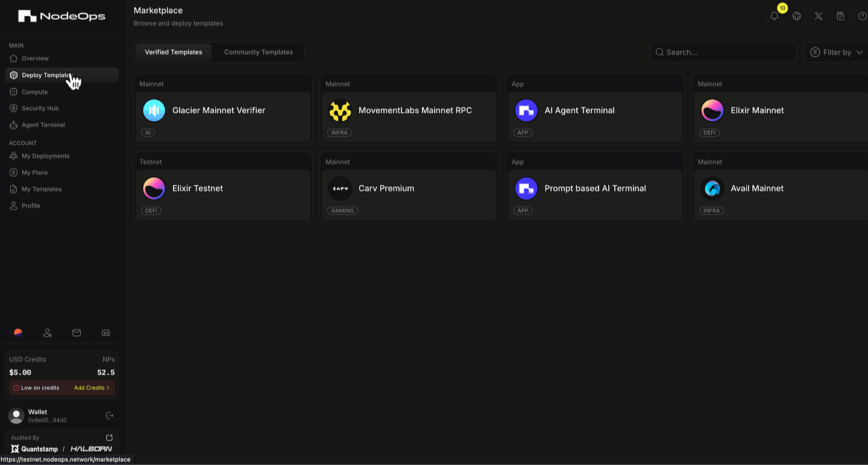Click the user verification icon in sidebar footer
This screenshot has width=868, height=465.
click(48, 332)
